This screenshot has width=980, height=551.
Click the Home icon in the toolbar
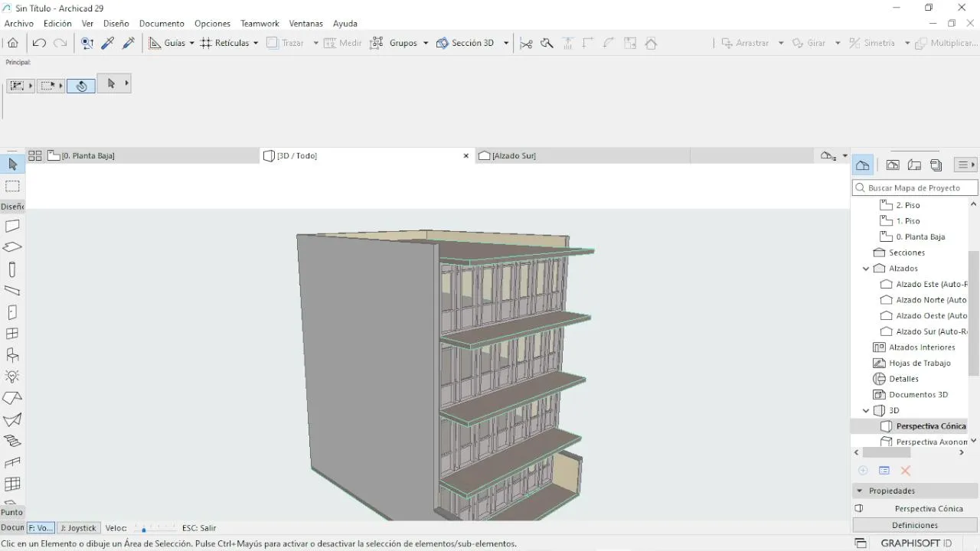coord(13,43)
